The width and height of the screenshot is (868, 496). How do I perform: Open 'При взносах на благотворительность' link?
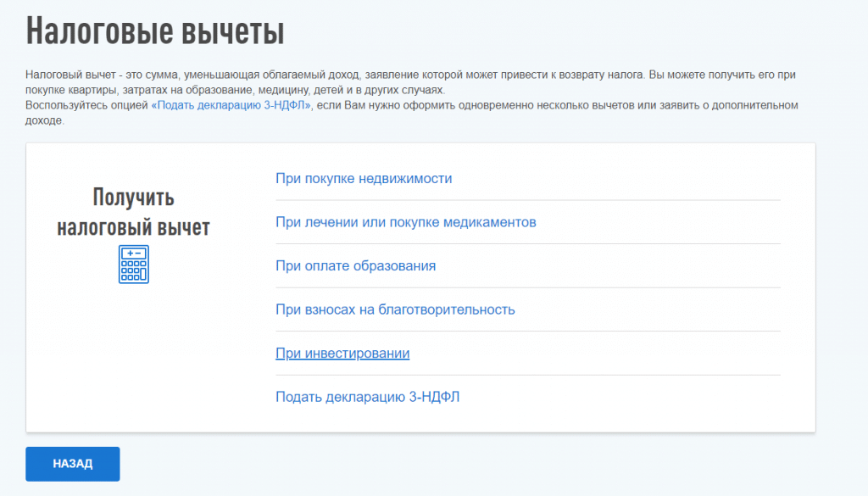click(395, 310)
